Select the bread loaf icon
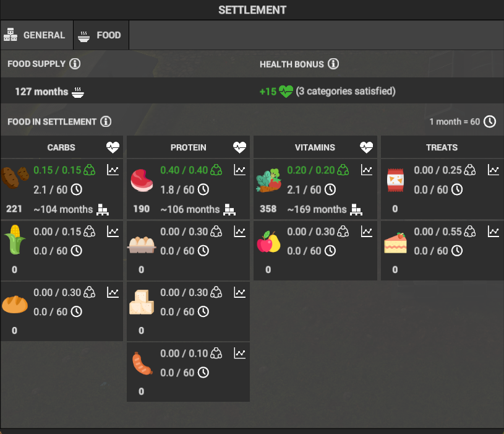The image size is (504, 434). tap(15, 305)
